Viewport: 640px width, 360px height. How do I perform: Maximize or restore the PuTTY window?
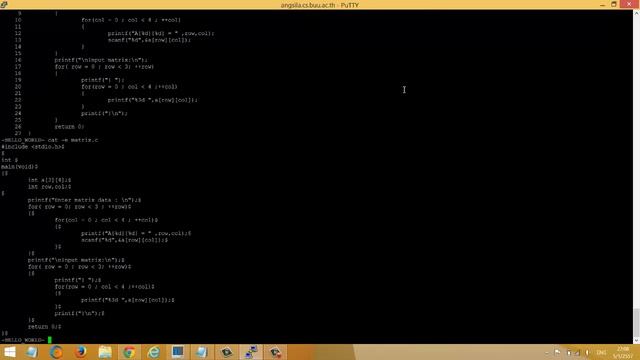coord(614,4)
